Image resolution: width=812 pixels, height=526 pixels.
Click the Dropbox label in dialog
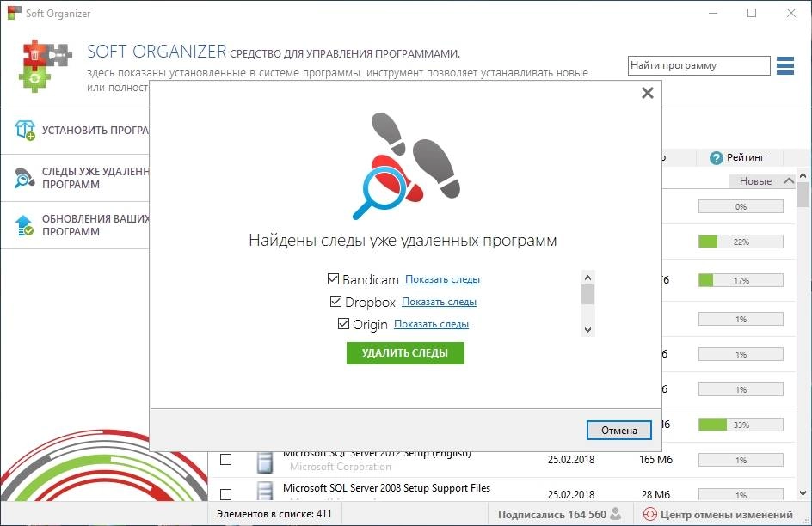coord(370,302)
